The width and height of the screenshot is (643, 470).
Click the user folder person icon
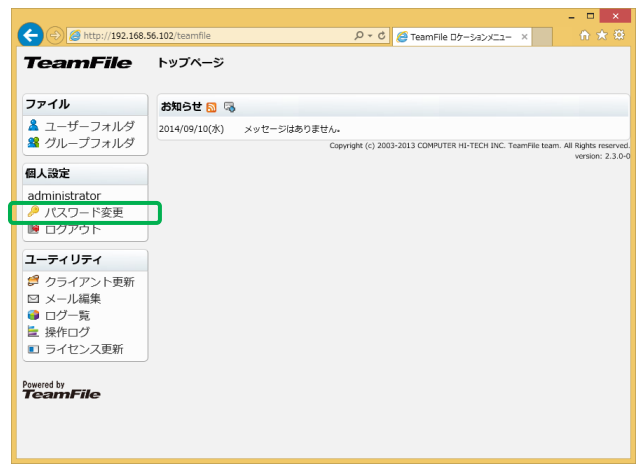(x=33, y=126)
